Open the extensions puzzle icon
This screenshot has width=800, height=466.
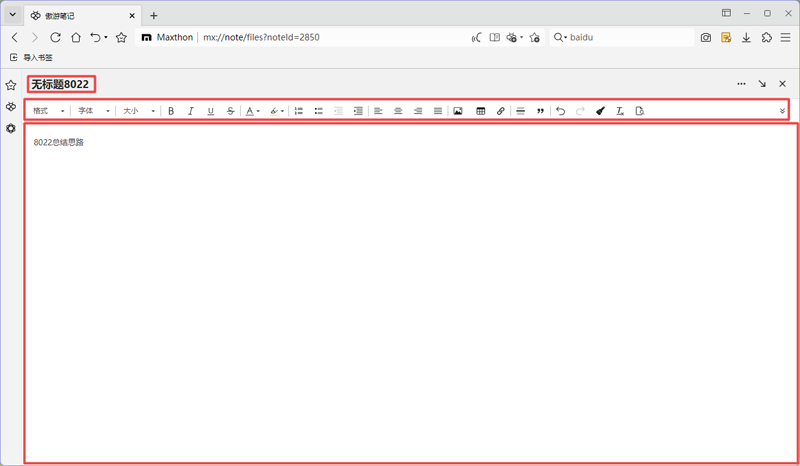point(766,37)
